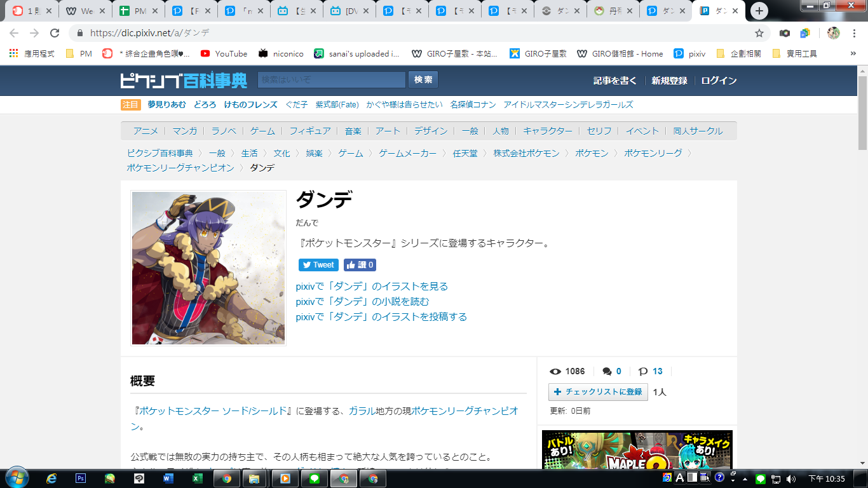Open the ダンデ character illustration thumbnail

[x=208, y=268]
